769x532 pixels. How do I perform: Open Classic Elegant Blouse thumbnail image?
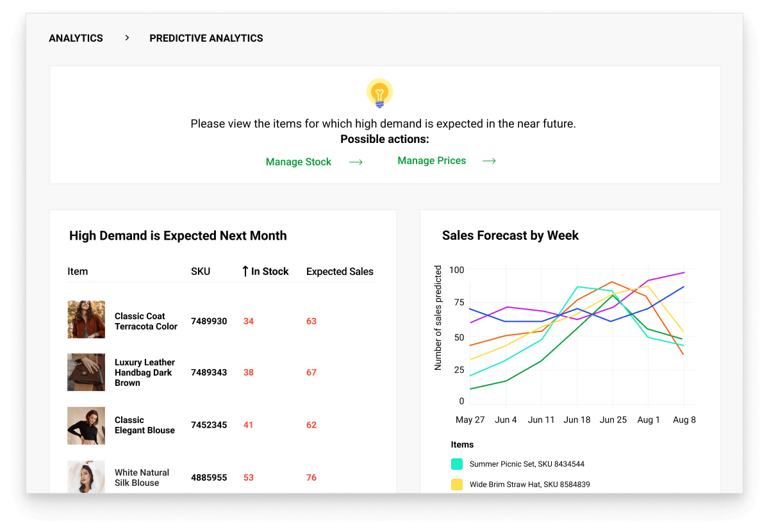(x=87, y=426)
